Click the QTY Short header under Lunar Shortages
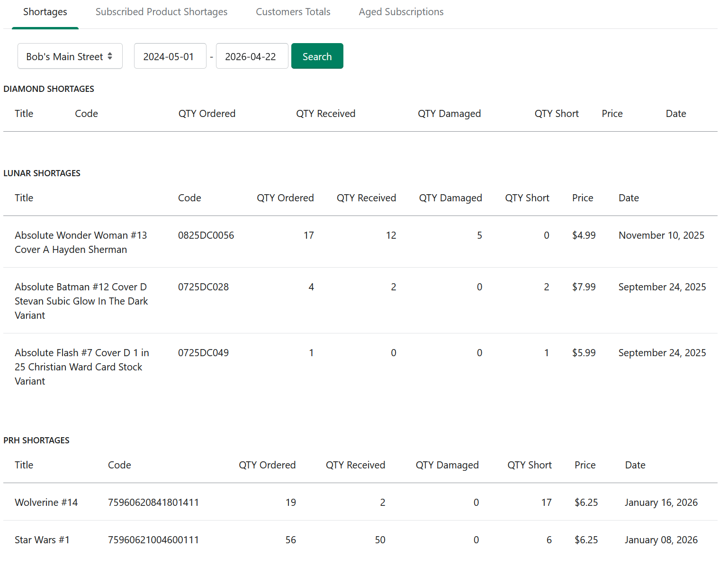728x566 pixels. [527, 198]
